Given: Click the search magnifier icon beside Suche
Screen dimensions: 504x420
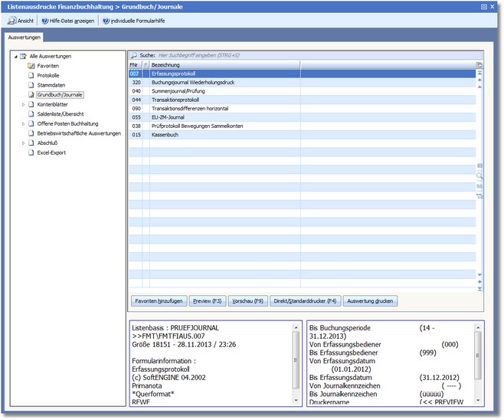Looking at the screenshot, I should (x=133, y=56).
